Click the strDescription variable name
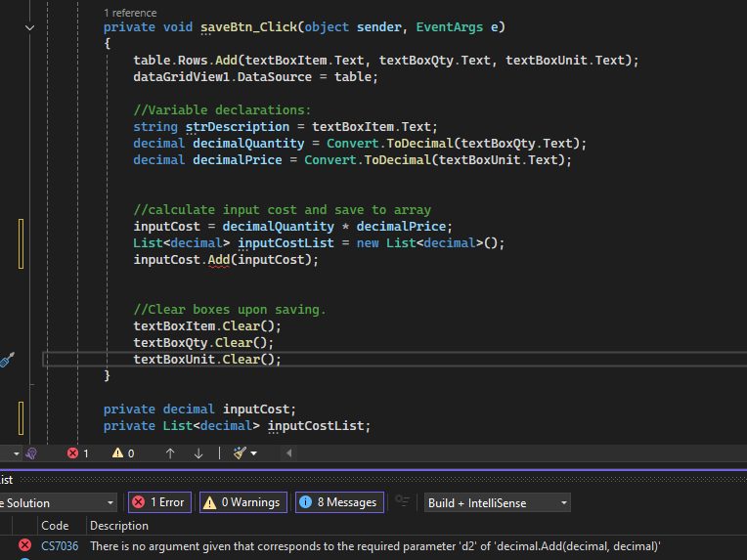 point(238,127)
